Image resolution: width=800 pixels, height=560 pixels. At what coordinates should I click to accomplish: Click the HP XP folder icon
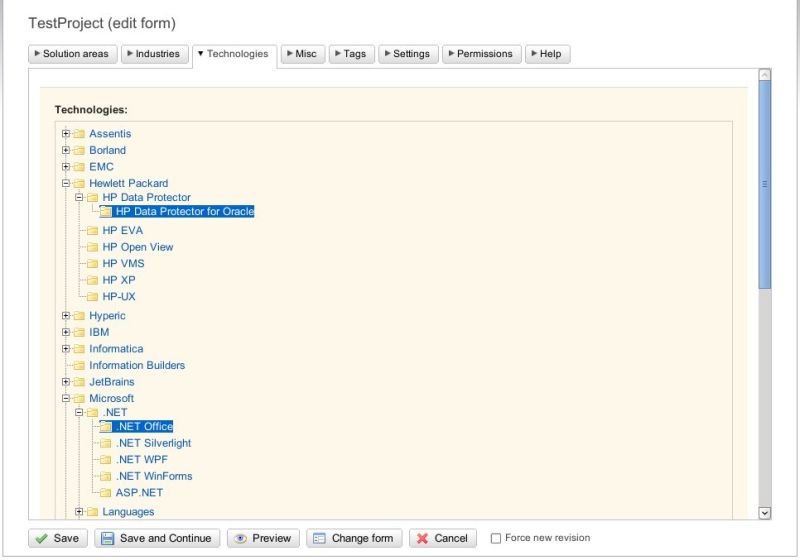(92, 280)
